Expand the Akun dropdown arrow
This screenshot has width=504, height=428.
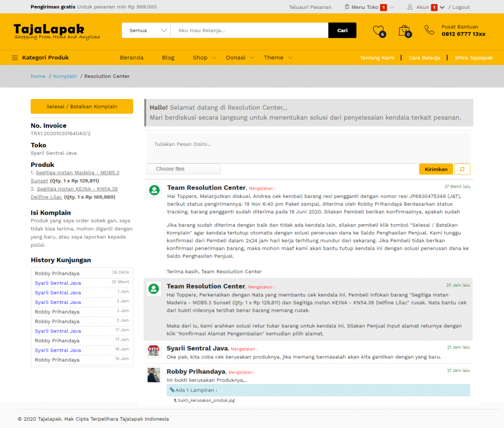point(442,7)
